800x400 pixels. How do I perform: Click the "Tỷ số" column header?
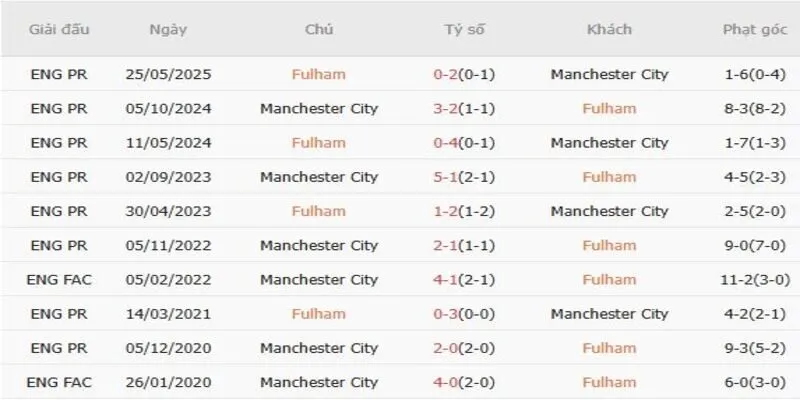[464, 29]
